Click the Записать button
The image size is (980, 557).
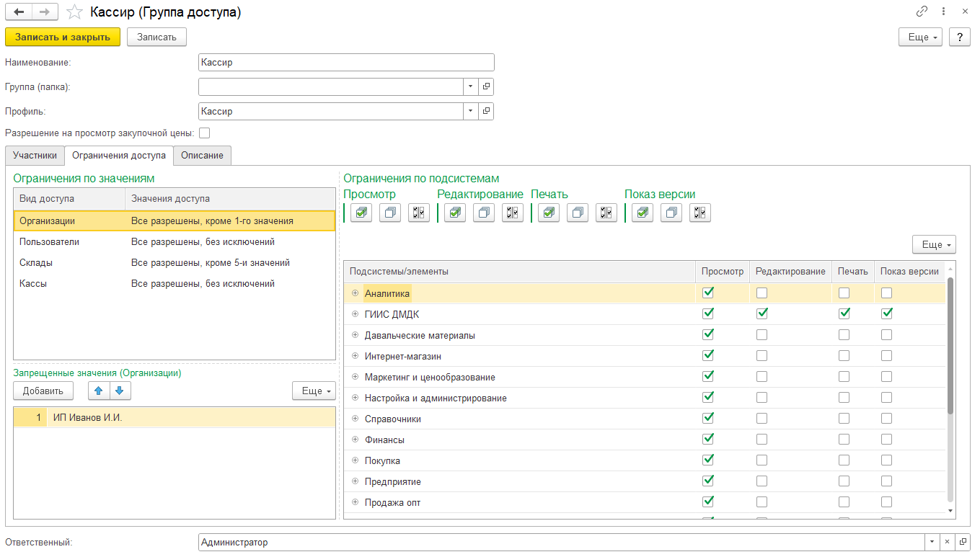pyautogui.click(x=156, y=37)
